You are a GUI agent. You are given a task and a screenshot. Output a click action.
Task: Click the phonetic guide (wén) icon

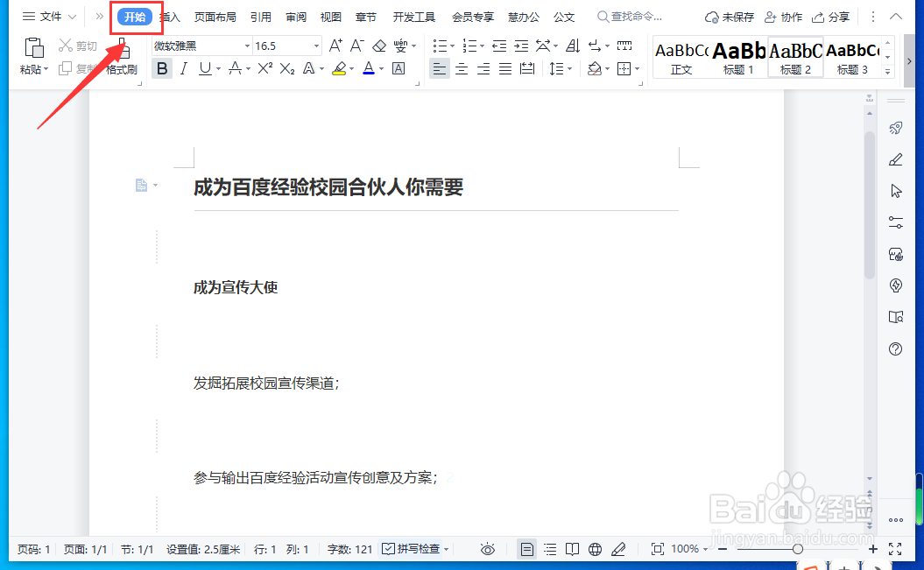tap(400, 46)
